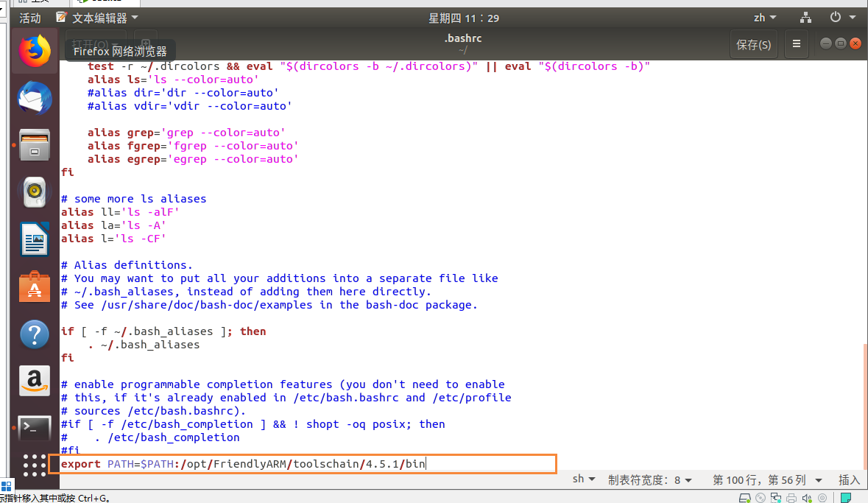Image resolution: width=868 pixels, height=503 pixels.
Task: Launch the Terminal from the dock
Action: [x=35, y=428]
